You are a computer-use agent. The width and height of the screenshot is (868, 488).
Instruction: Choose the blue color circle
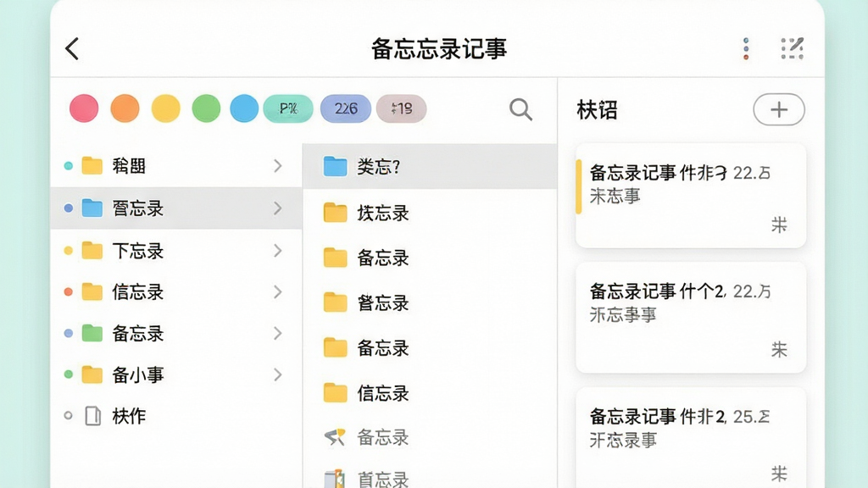244,108
